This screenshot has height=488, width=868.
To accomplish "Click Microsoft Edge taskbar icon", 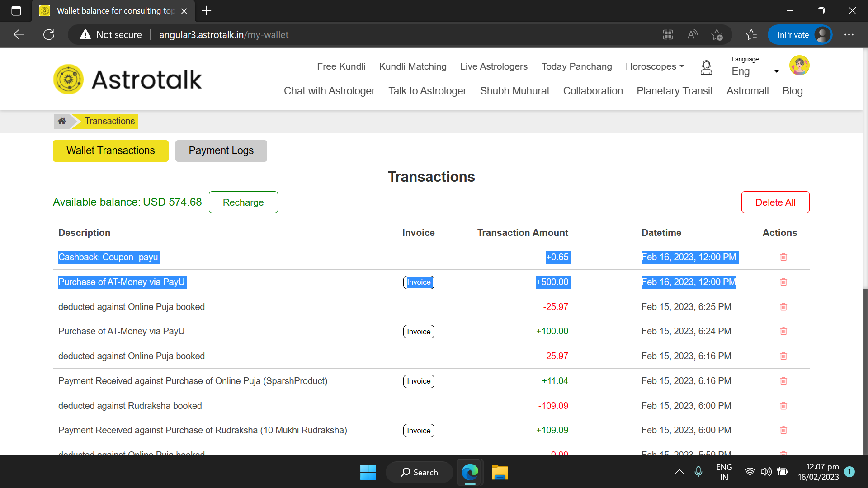I will (x=470, y=473).
